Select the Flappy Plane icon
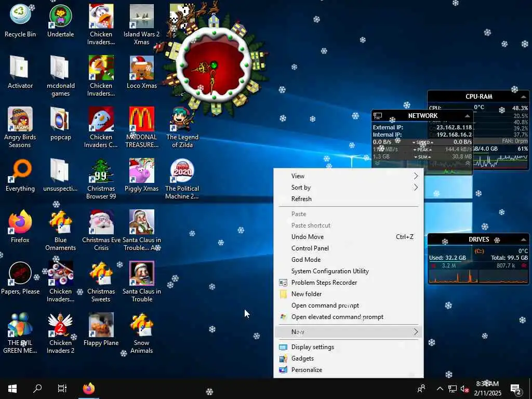The width and height of the screenshot is (532, 399). 101,329
